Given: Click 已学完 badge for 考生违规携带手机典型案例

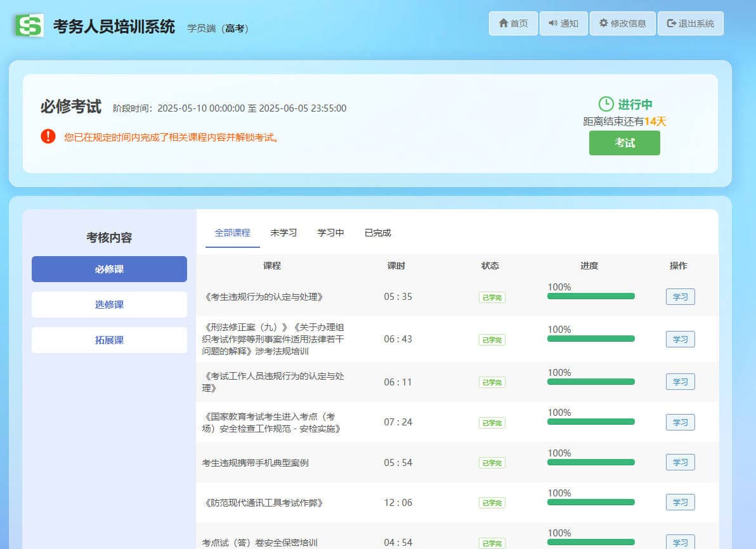Looking at the screenshot, I should point(492,463).
